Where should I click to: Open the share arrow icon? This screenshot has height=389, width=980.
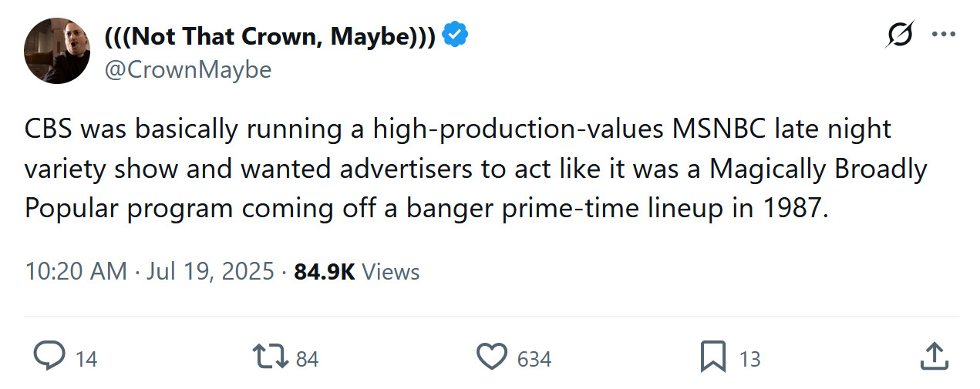pos(934,356)
